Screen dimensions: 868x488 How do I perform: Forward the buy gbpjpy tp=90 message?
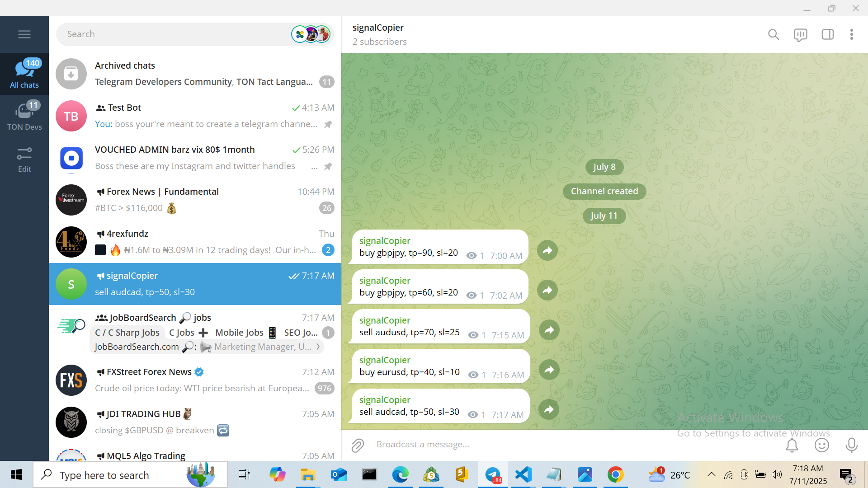[547, 250]
